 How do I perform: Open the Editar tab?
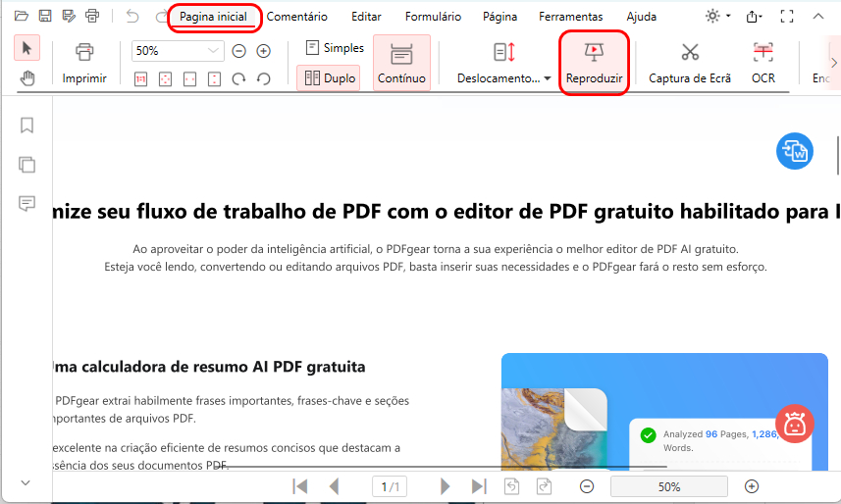[366, 17]
